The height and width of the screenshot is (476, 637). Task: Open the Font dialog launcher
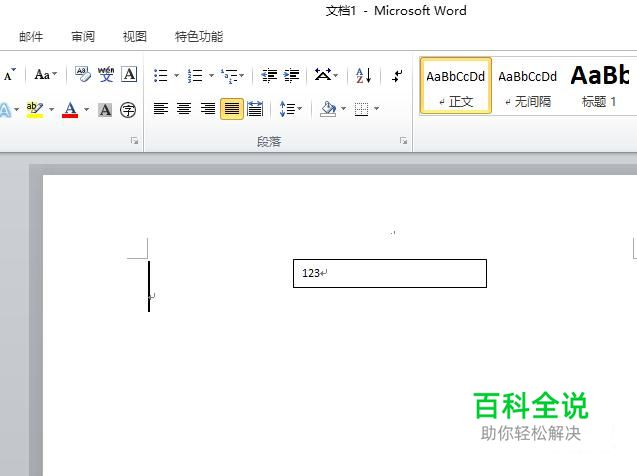click(x=134, y=141)
